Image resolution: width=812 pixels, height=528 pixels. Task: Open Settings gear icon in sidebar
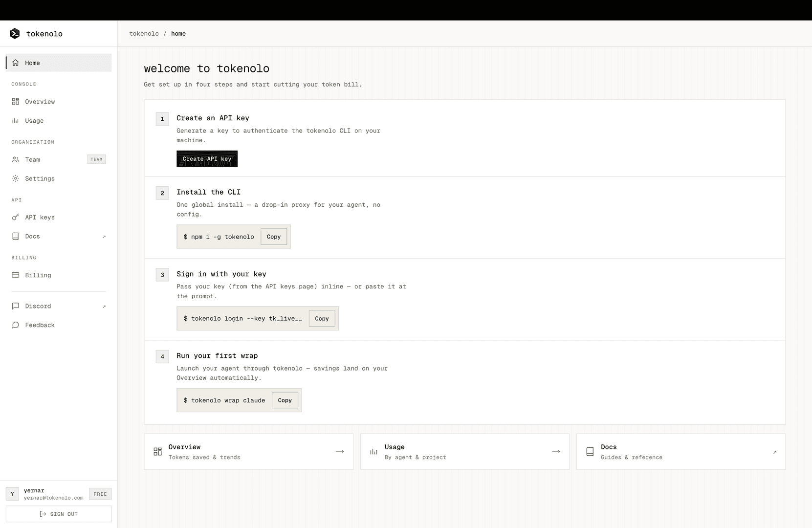click(16, 178)
